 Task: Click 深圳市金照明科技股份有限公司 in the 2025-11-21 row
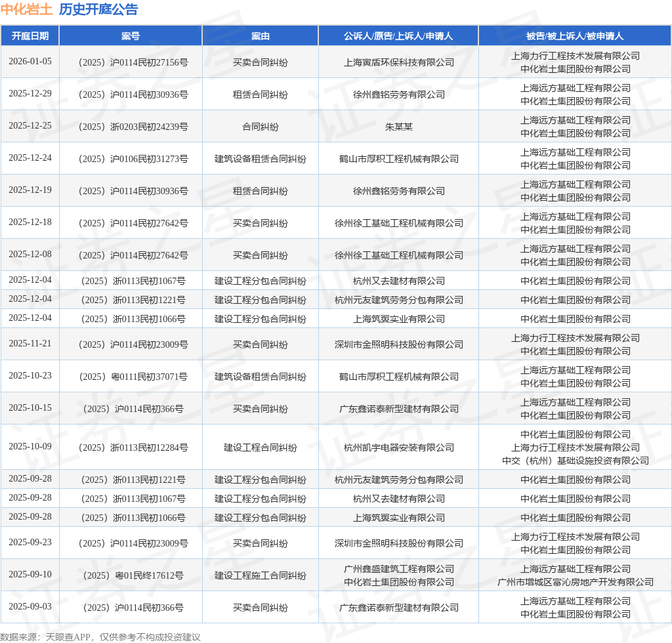pyautogui.click(x=398, y=344)
